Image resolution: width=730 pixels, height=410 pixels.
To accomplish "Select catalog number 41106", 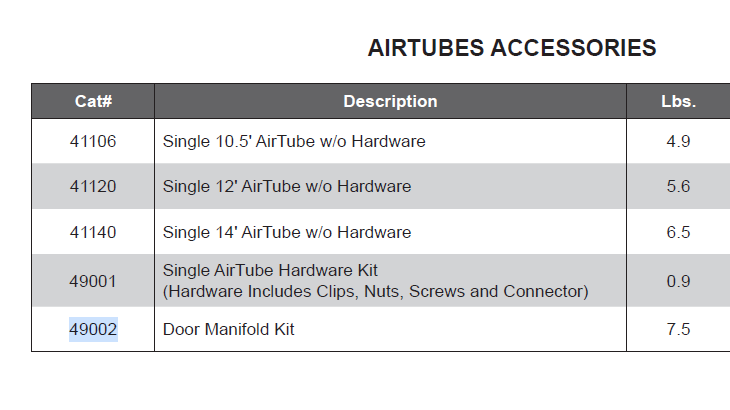I will point(93,142).
